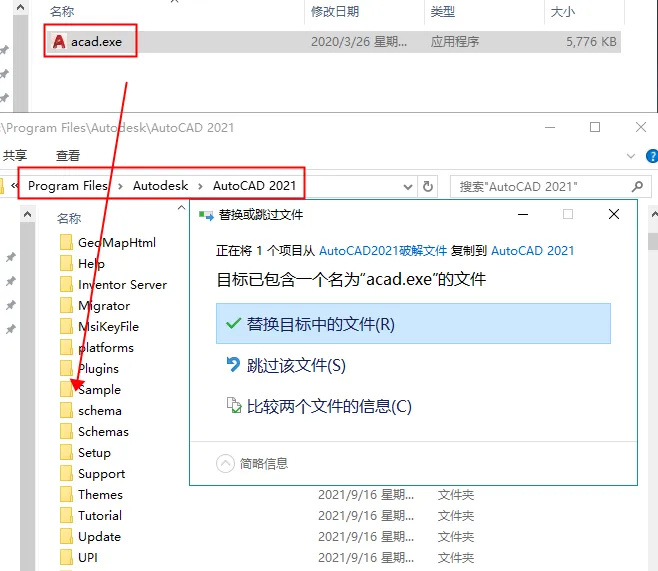Choose 替换目标中的文件(R) option

pyautogui.click(x=413, y=323)
